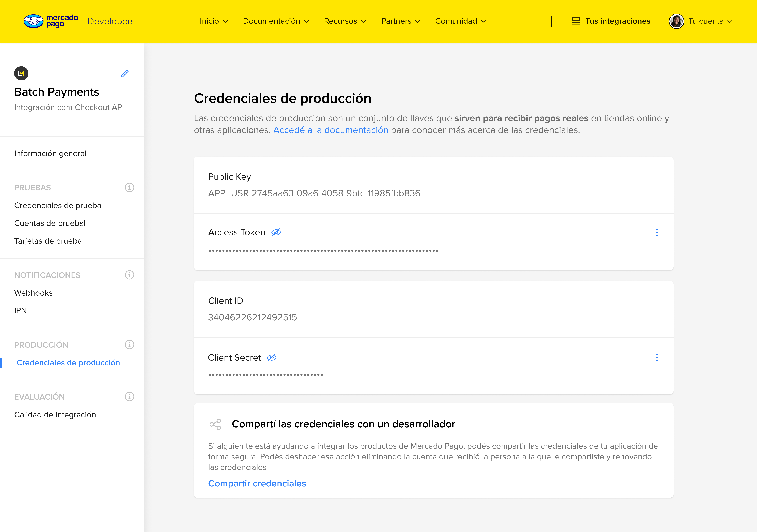Click the Client Secret label
The height and width of the screenshot is (532, 757).
click(x=234, y=358)
